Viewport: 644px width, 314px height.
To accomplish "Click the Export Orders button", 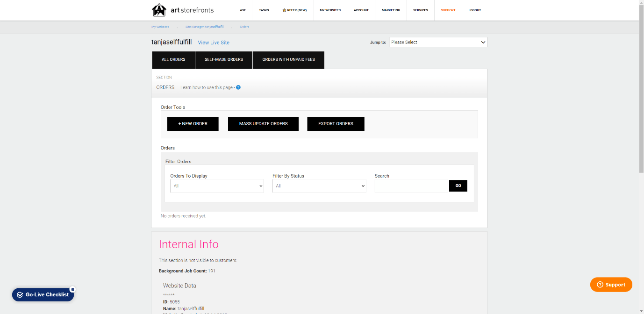I will pyautogui.click(x=336, y=124).
